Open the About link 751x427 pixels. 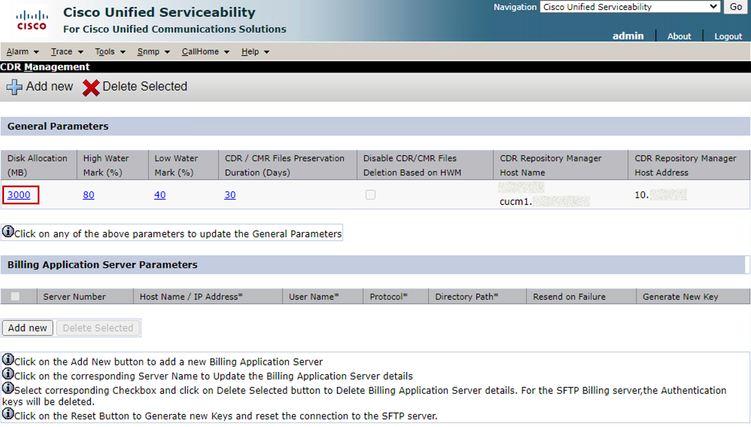click(679, 36)
